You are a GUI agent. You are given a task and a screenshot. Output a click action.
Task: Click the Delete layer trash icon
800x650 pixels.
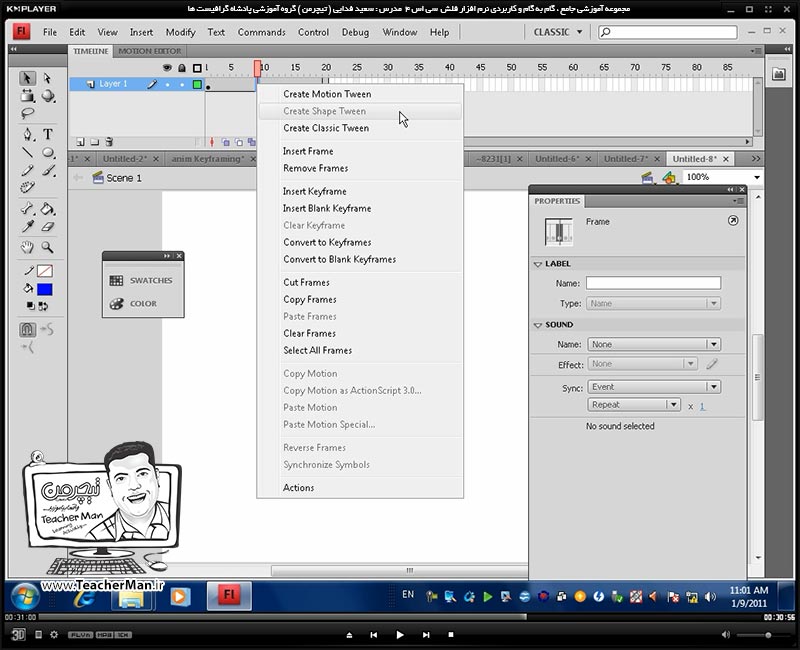click(109, 142)
